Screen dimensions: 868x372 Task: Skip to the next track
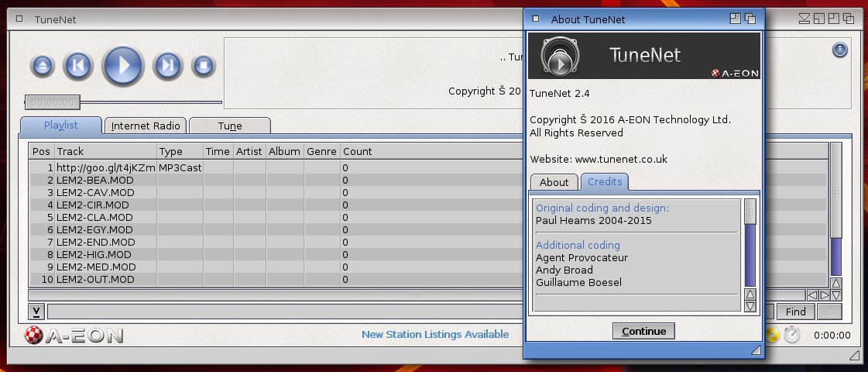(x=168, y=66)
